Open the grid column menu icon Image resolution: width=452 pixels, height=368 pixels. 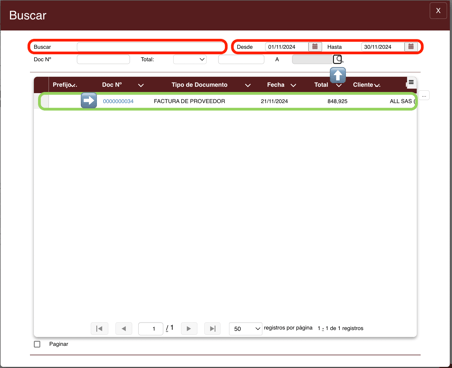tap(411, 82)
